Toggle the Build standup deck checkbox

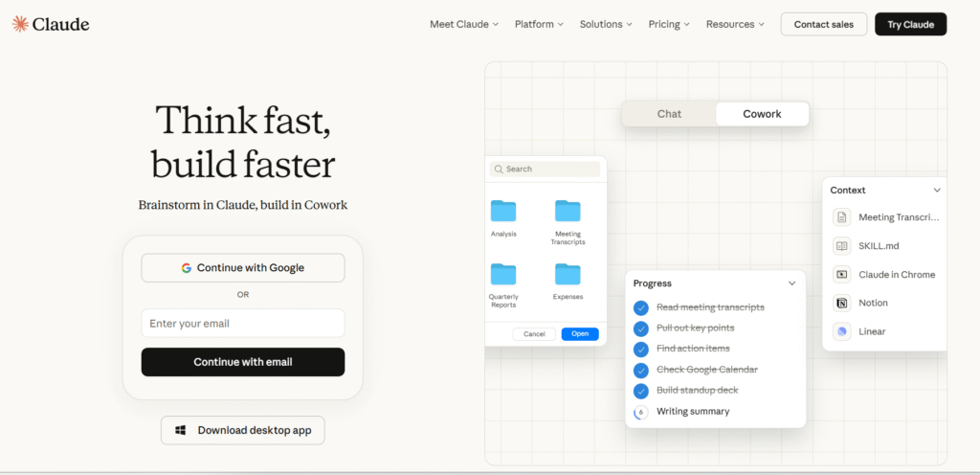pyautogui.click(x=641, y=391)
